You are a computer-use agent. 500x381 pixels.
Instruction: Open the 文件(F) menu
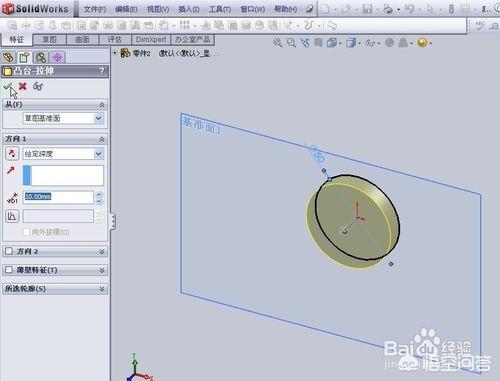click(x=95, y=9)
